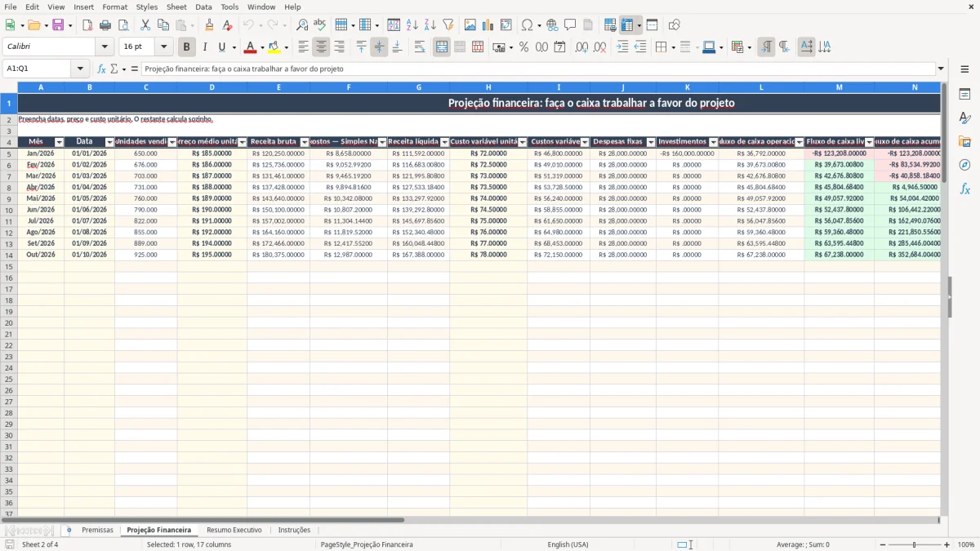
Task: Apply the red Font Color swatch
Action: point(250,47)
